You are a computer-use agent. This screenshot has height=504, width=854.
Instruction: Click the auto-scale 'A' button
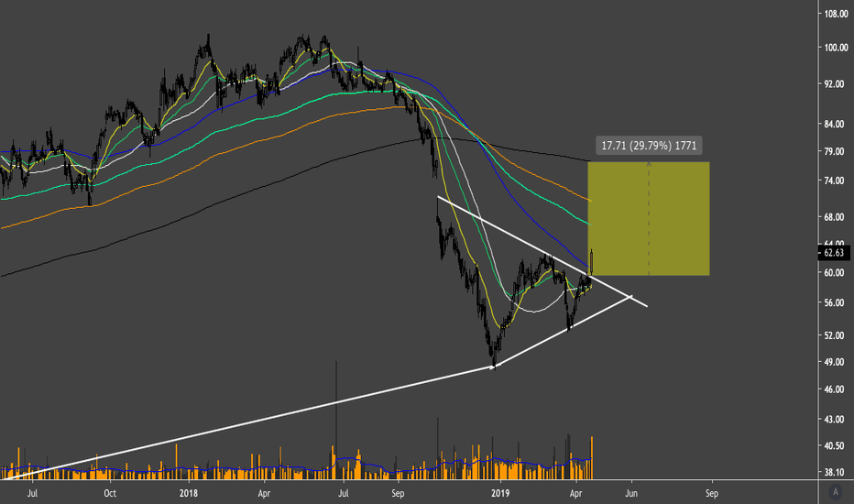836,493
